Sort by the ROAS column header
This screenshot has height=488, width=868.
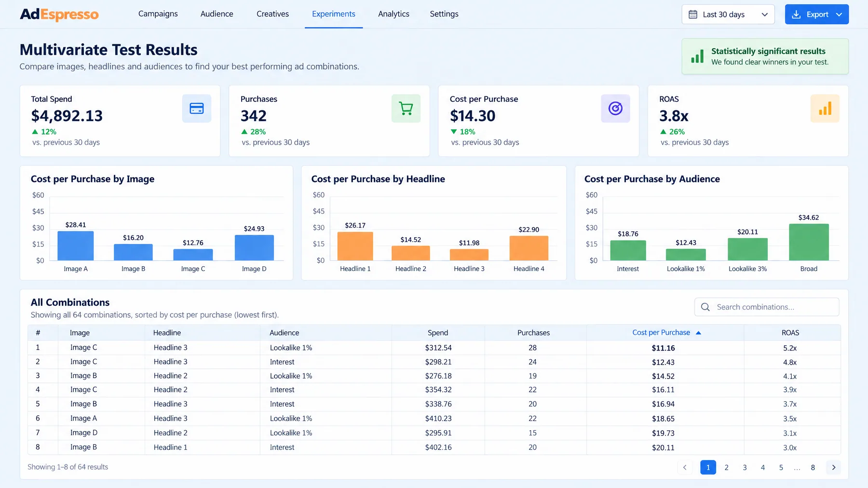tap(790, 333)
